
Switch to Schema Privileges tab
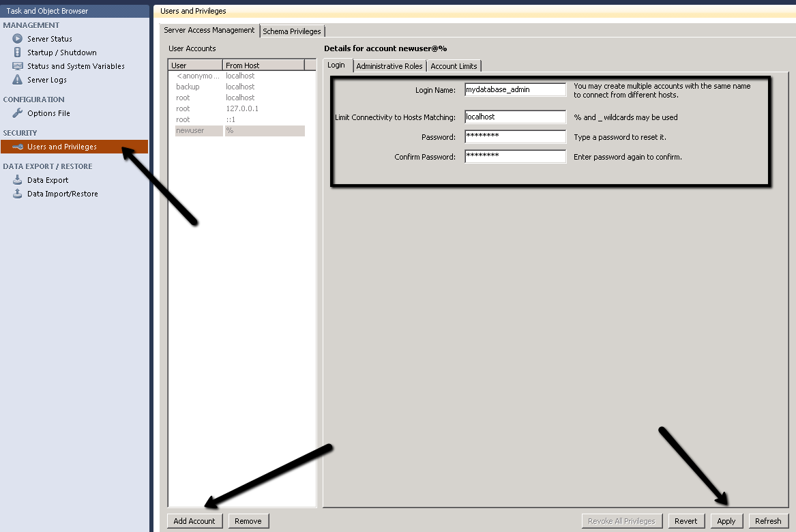coord(292,31)
